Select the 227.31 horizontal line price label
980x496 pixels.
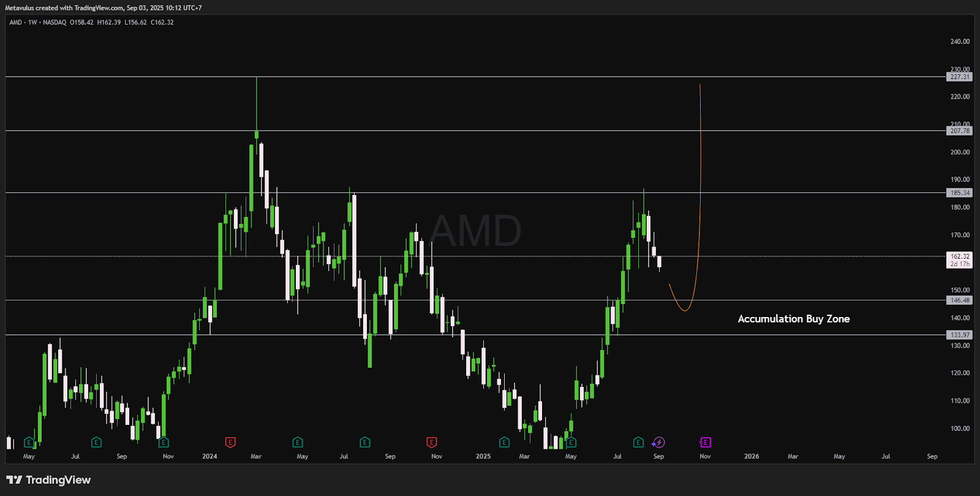[960, 77]
